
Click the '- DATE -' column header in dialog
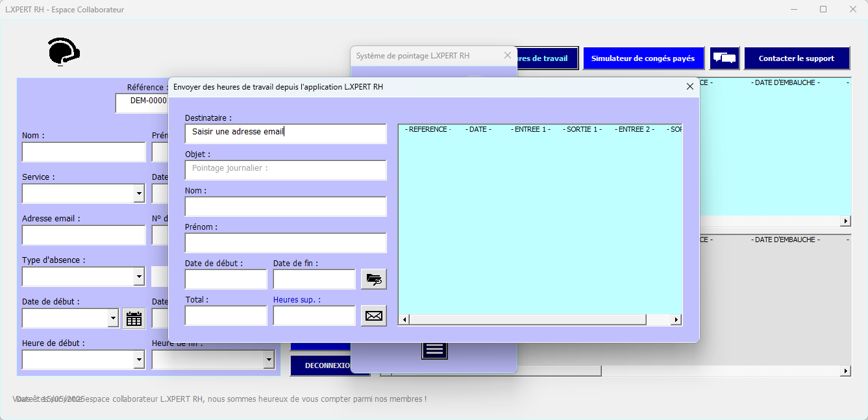pos(478,129)
